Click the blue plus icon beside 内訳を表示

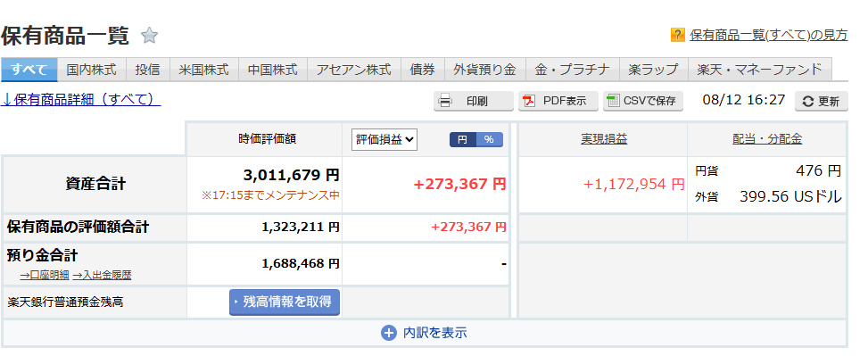(x=389, y=333)
